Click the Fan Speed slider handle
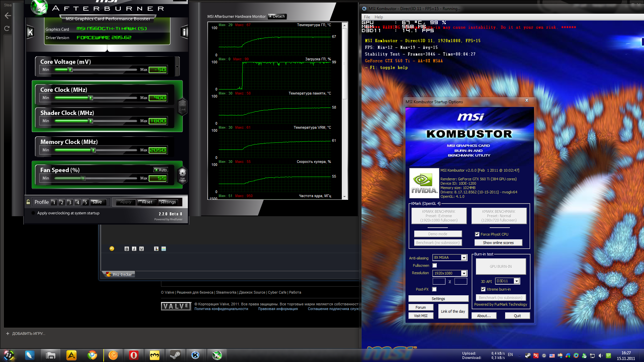The image size is (644, 362). [x=83, y=178]
